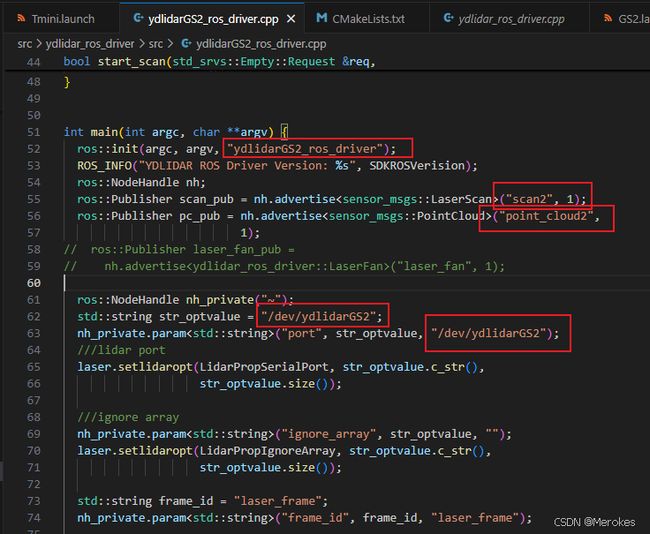Click the second src breadcrumb segment

point(156,44)
